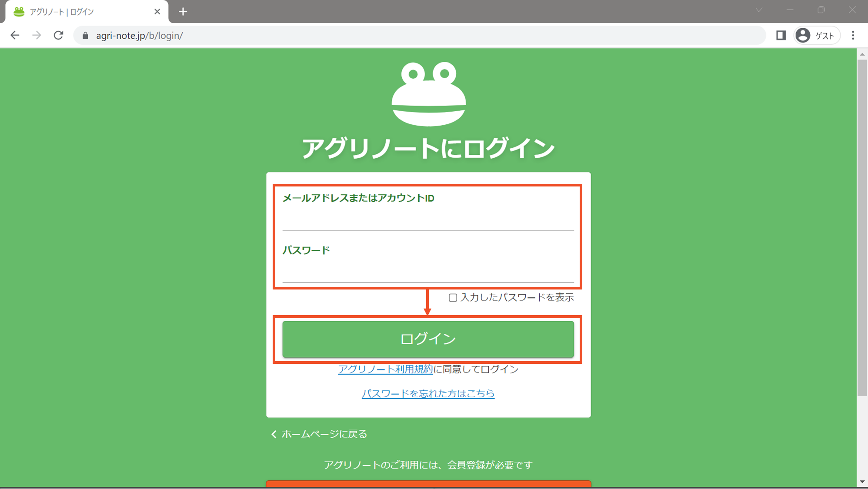The width and height of the screenshot is (868, 489).
Task: Open Chrome three-dot menu
Action: point(853,35)
